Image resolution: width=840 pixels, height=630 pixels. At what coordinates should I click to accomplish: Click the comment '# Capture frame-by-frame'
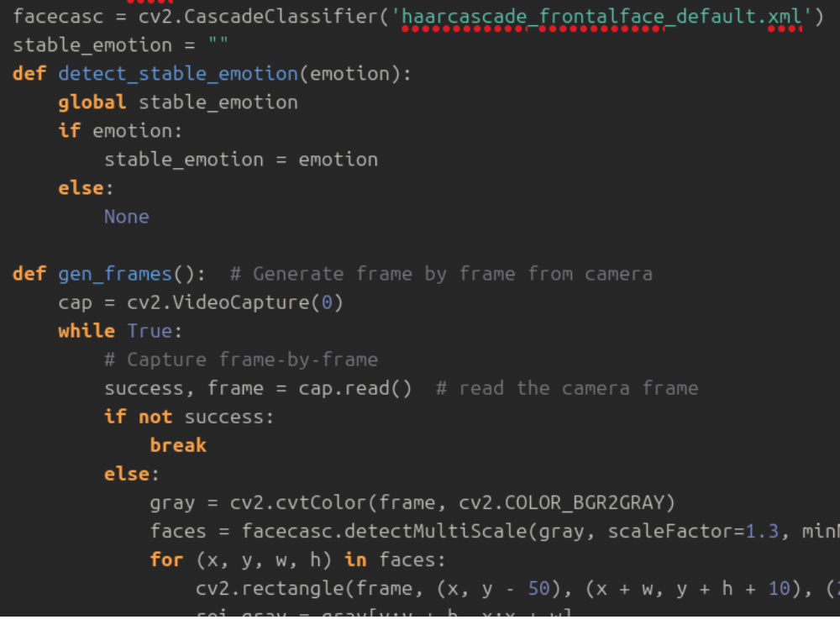coord(241,360)
